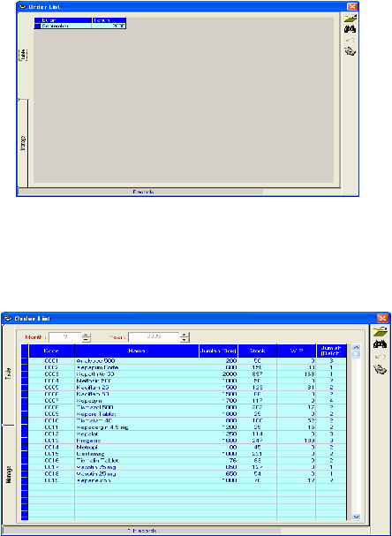Switch to the Manage tab beside the product grid

[9, 477]
